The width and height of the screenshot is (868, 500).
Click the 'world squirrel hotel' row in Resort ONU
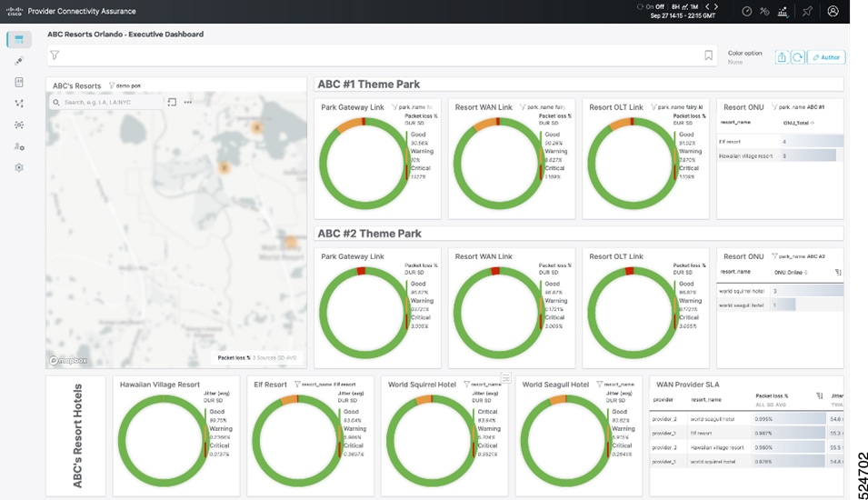tap(780, 291)
